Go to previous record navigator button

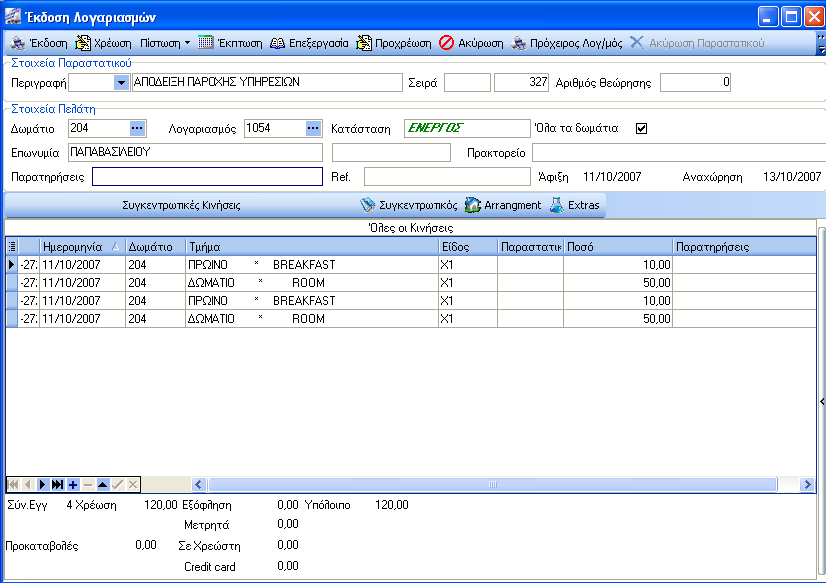click(x=28, y=485)
